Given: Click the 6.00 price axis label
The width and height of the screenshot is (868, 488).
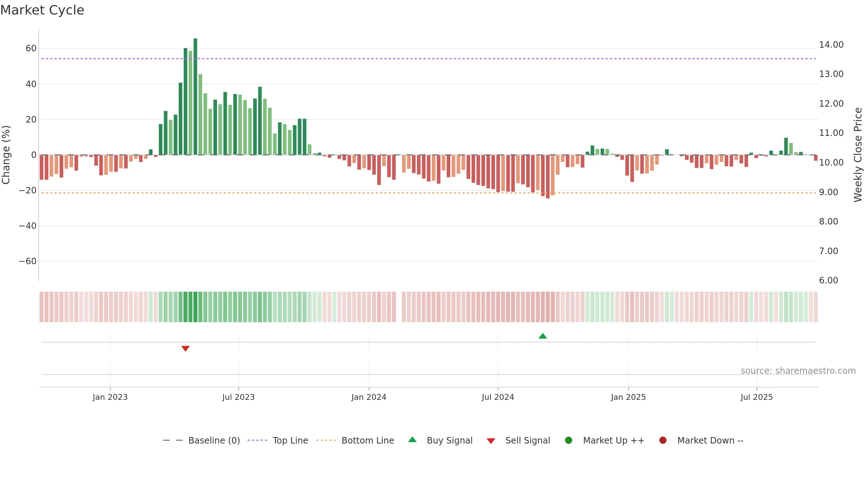Looking at the screenshot, I should [829, 281].
